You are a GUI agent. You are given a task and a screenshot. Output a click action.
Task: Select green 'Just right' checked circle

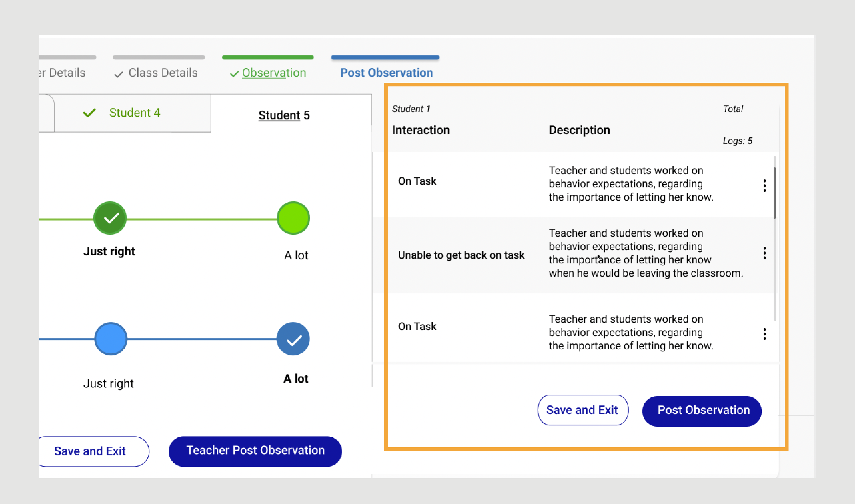(110, 218)
